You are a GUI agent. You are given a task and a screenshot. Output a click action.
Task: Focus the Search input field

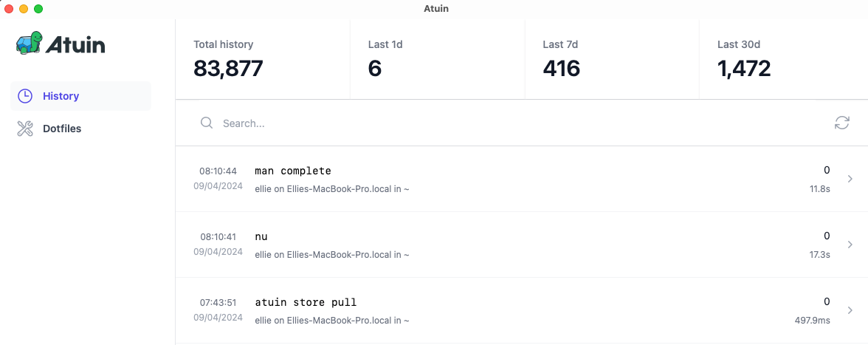click(520, 123)
